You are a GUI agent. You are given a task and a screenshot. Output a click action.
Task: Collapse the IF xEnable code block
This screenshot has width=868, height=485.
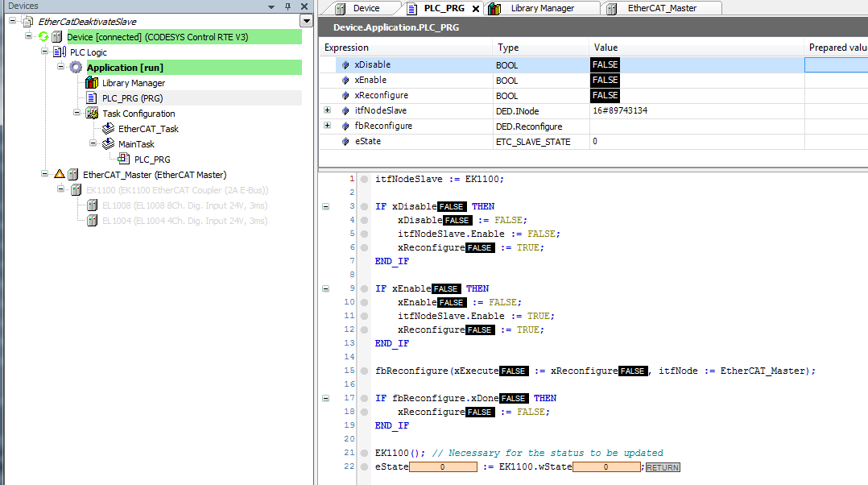[x=325, y=288]
